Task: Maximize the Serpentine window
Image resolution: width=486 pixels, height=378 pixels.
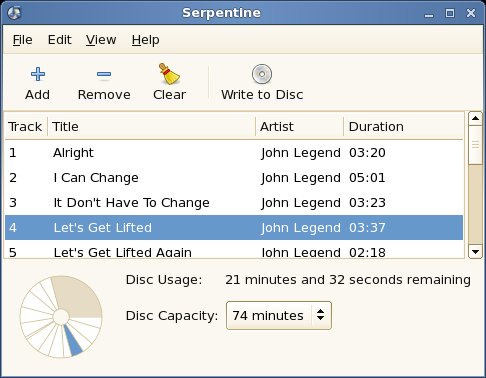Action: click(450, 13)
